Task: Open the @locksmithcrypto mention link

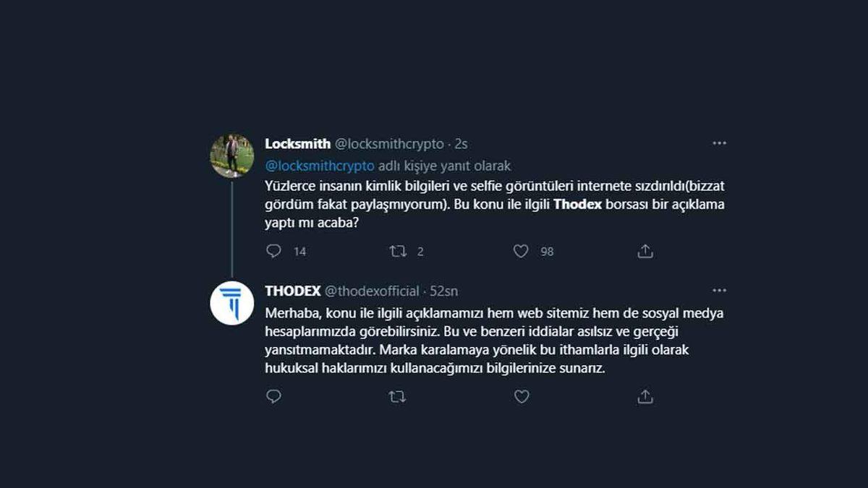Action: point(322,166)
